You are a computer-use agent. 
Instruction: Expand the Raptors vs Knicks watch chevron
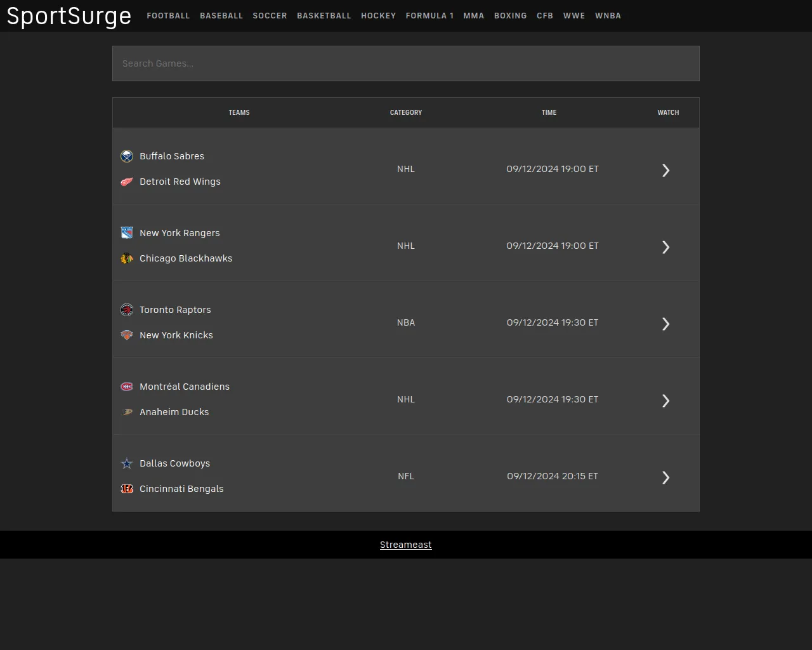665,324
